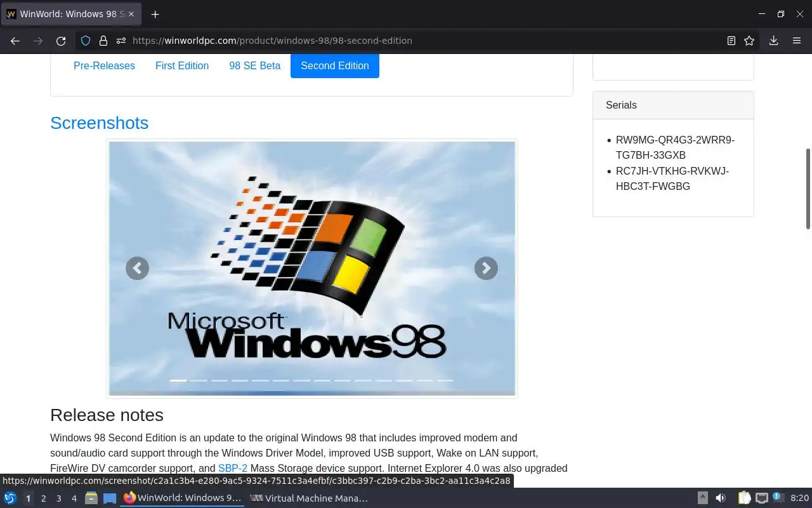Select the Second Edition tab
The width and height of the screenshot is (812, 508).
[335, 65]
